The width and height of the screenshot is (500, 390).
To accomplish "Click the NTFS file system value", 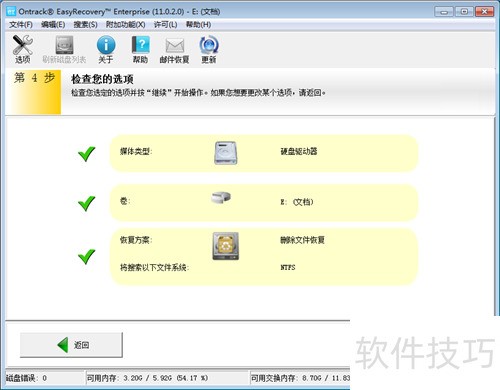I will point(288,267).
